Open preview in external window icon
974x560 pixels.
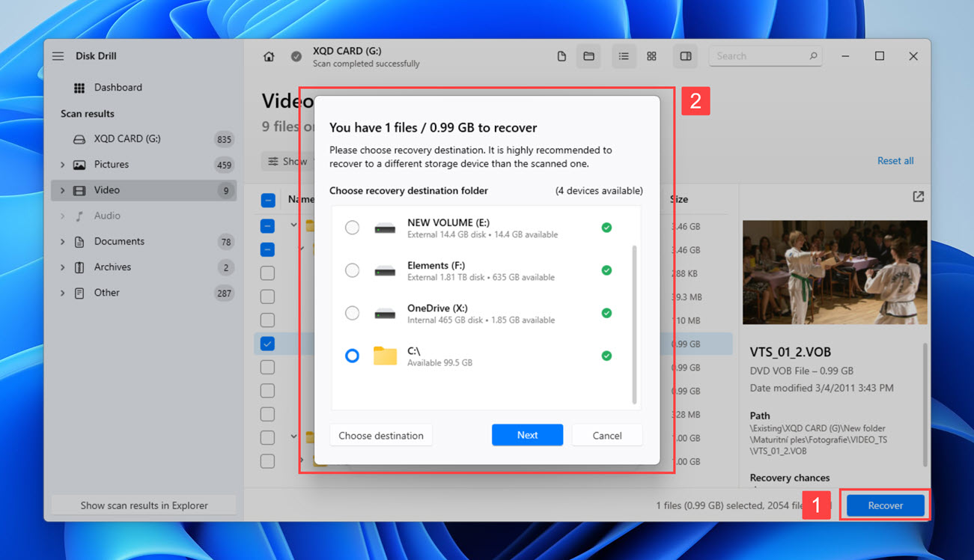pos(919,197)
